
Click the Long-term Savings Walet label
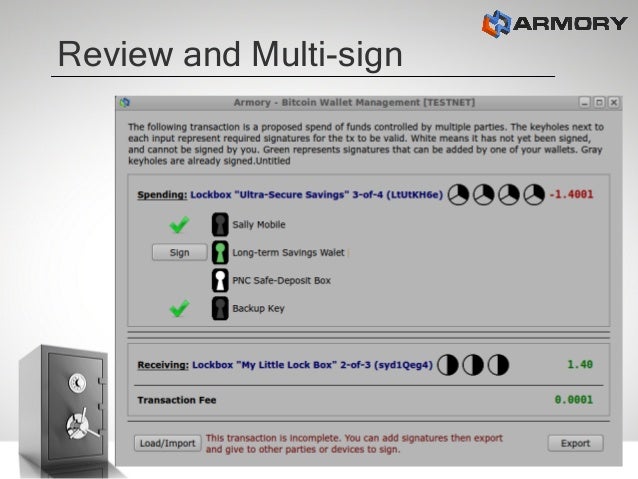(288, 253)
